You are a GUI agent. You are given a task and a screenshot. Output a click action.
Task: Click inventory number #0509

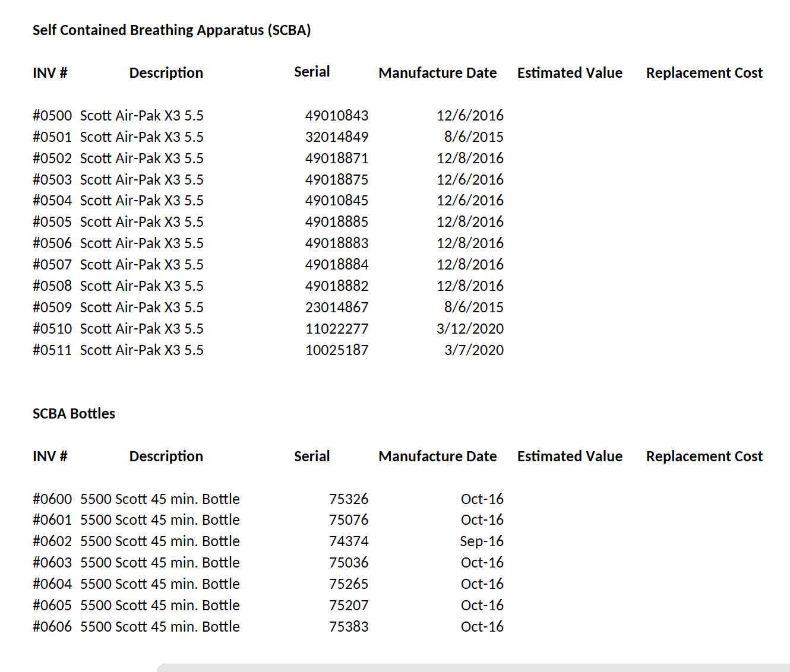[52, 308]
